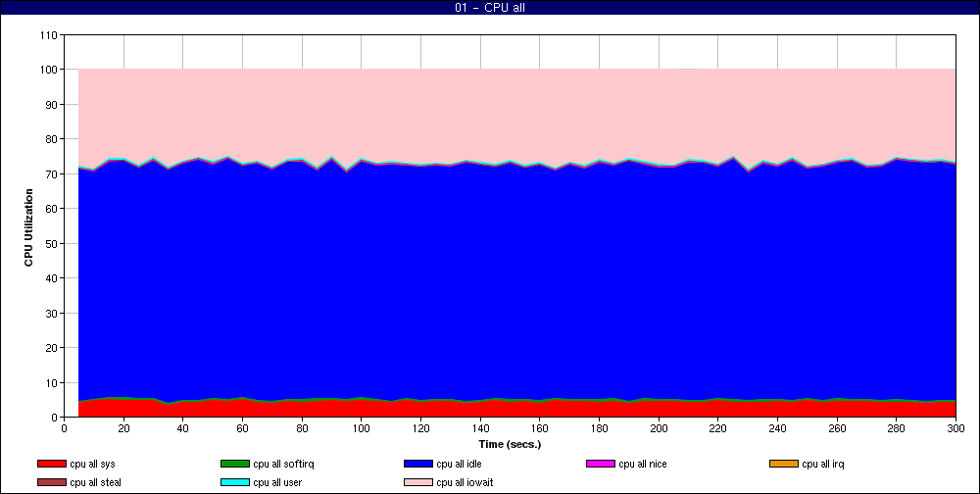Select the 'cpu all idle' legend label

point(459,464)
